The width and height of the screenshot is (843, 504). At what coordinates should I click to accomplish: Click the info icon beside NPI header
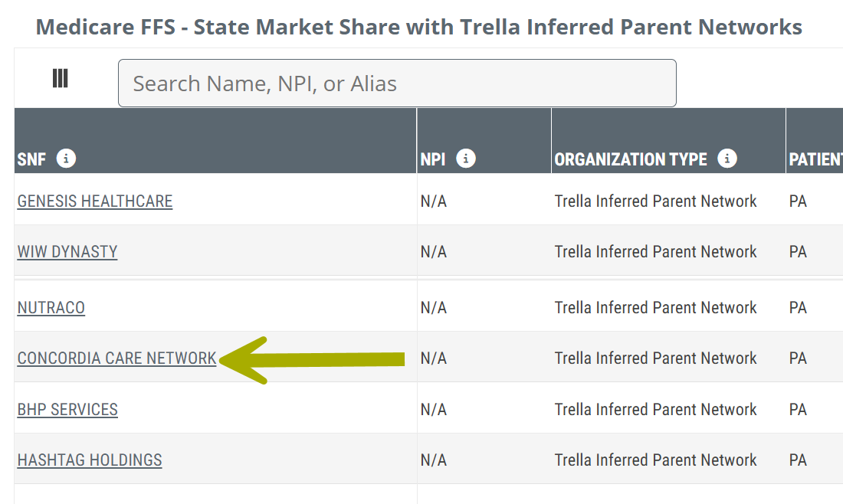465,159
